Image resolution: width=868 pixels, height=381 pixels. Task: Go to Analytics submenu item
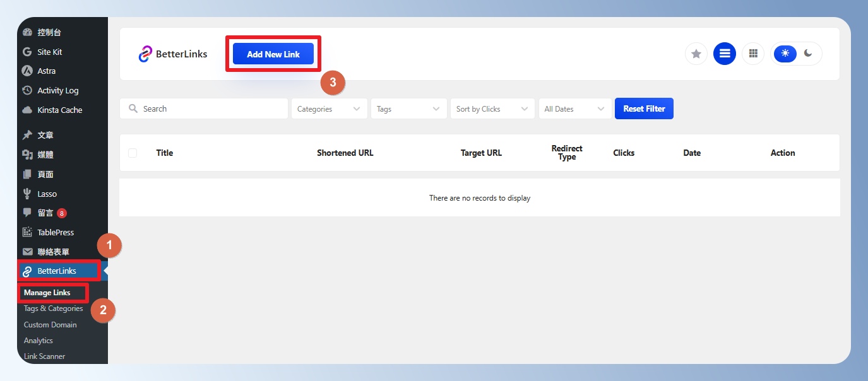[x=39, y=341]
